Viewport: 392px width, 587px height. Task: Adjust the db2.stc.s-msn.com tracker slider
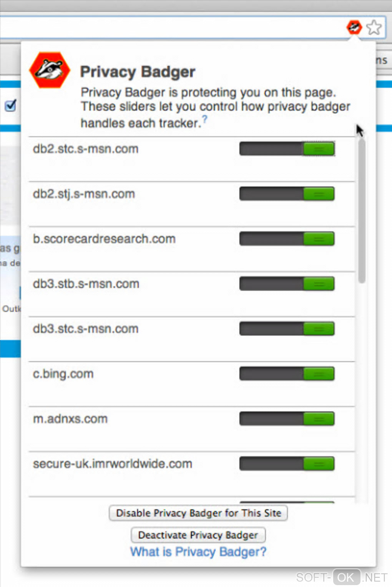tap(319, 149)
